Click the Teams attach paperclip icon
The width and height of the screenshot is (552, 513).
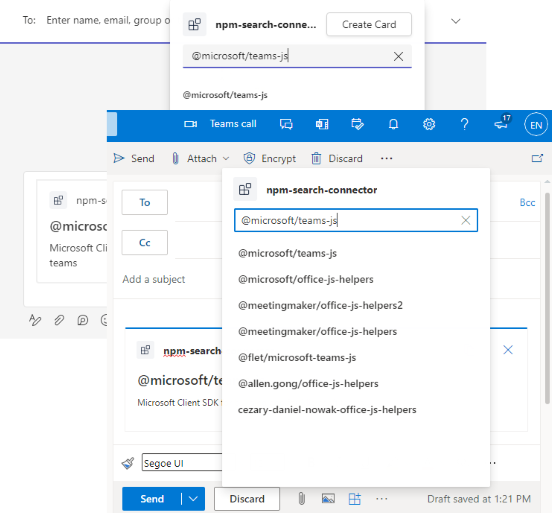59,320
